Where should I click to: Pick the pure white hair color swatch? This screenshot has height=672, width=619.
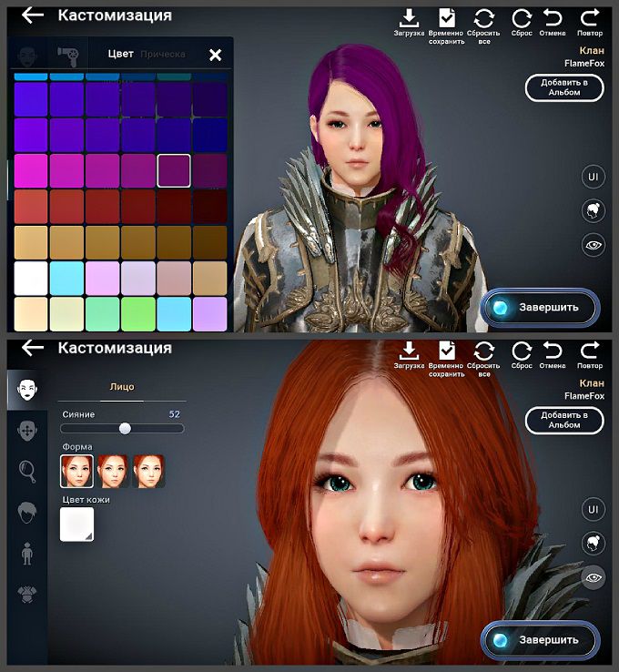point(31,278)
